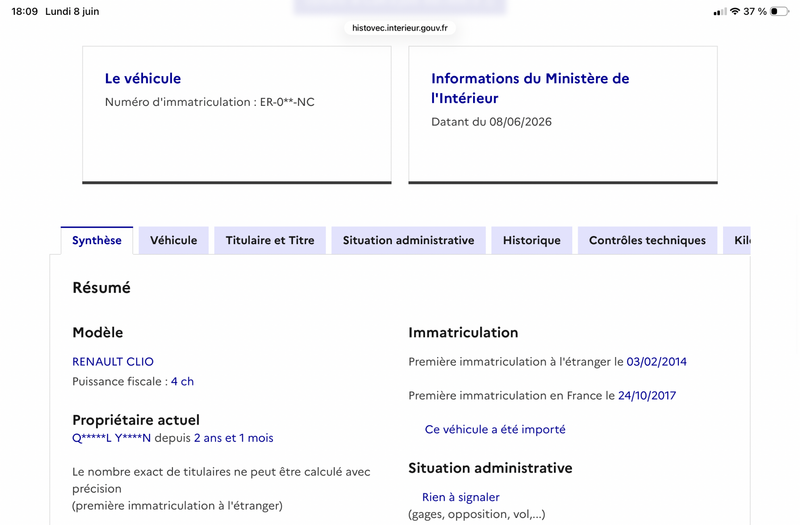Image resolution: width=800 pixels, height=525 pixels.
Task: Click Informations du Ministère de l'Intérieur heading
Action: point(530,88)
